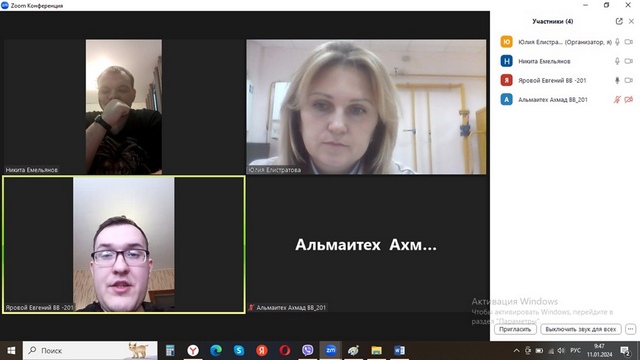Open Skype icon in the taskbar

(x=239, y=350)
